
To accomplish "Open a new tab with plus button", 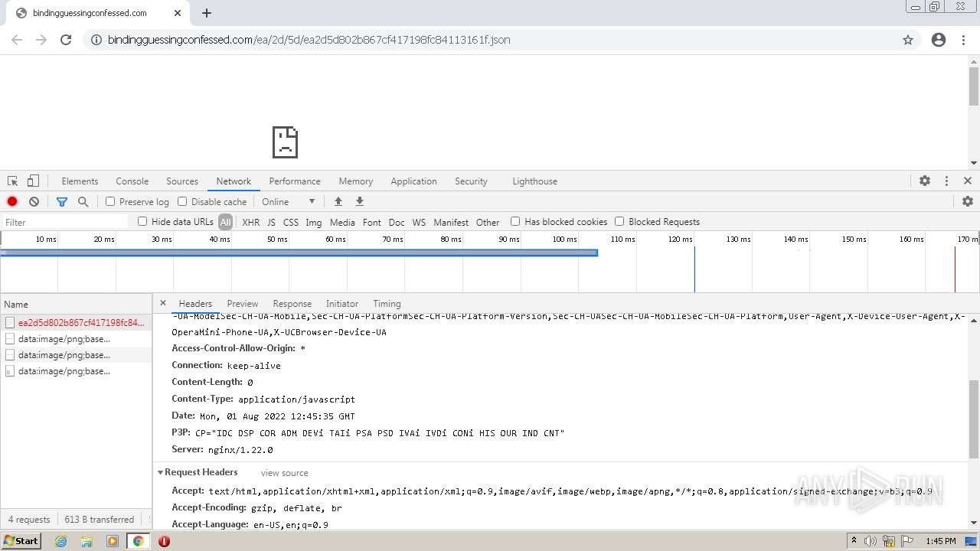I will 207,13.
